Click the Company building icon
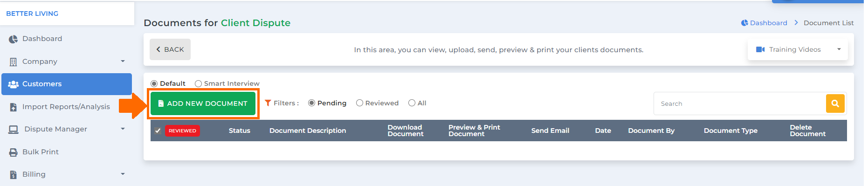 [x=13, y=62]
